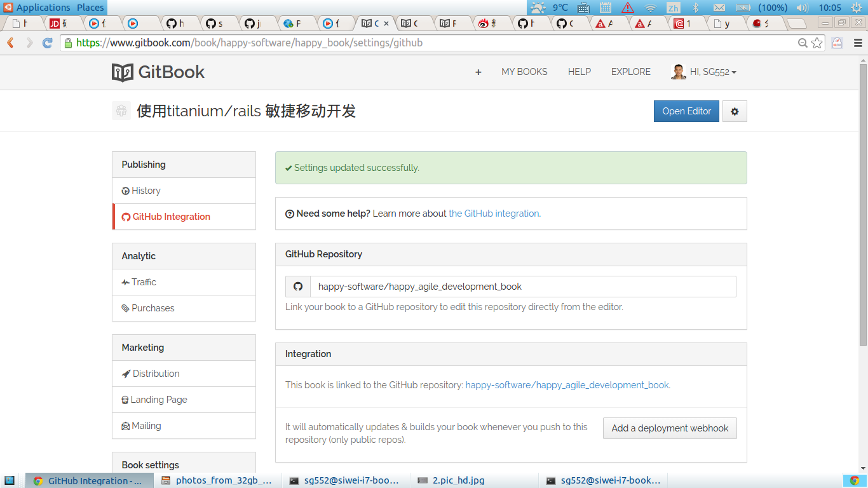This screenshot has width=868, height=488.
Task: Click the user avatar picture
Action: (x=679, y=72)
